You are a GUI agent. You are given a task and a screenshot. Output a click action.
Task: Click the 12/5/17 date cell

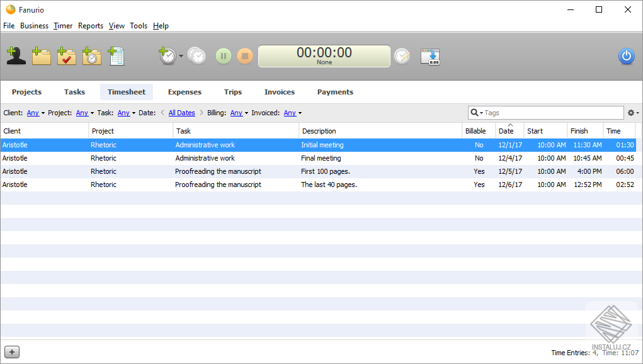[510, 171]
